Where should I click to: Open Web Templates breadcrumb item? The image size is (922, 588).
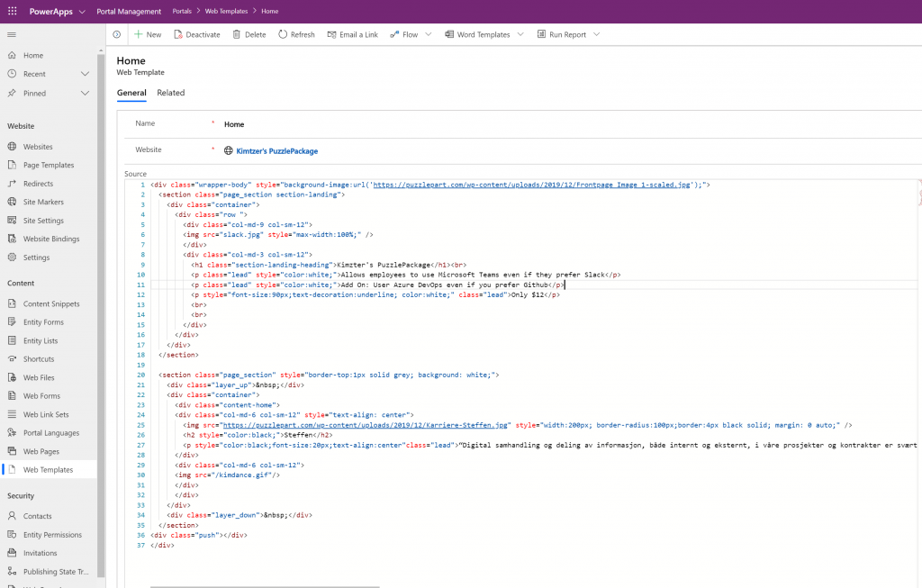pos(226,11)
